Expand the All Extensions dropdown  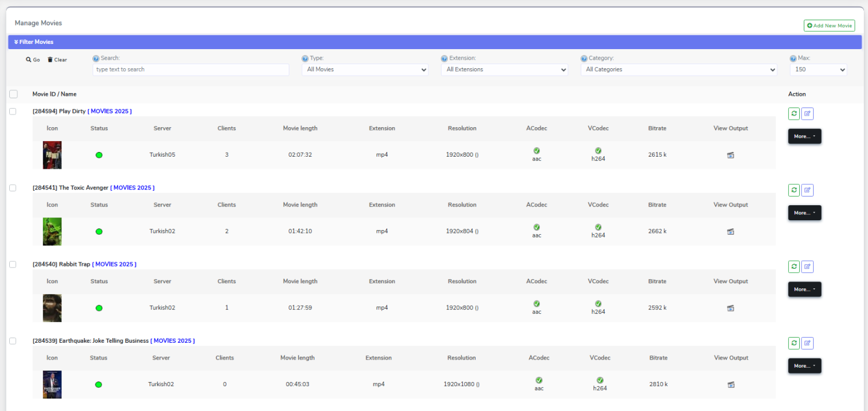504,69
